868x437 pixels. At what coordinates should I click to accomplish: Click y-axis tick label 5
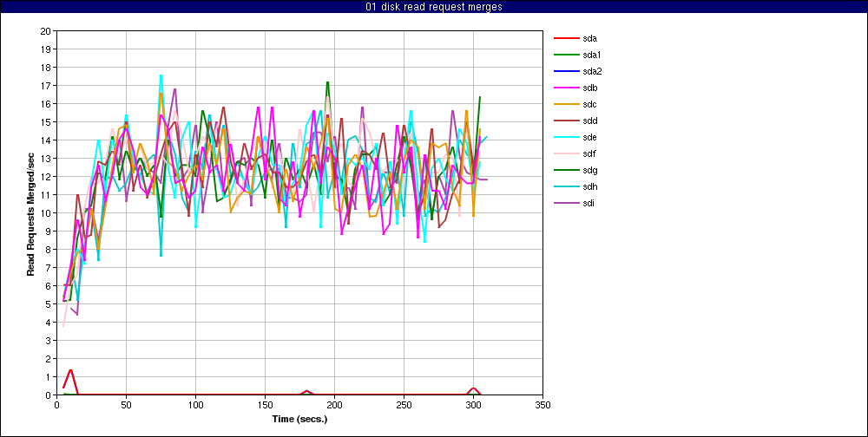tap(48, 303)
